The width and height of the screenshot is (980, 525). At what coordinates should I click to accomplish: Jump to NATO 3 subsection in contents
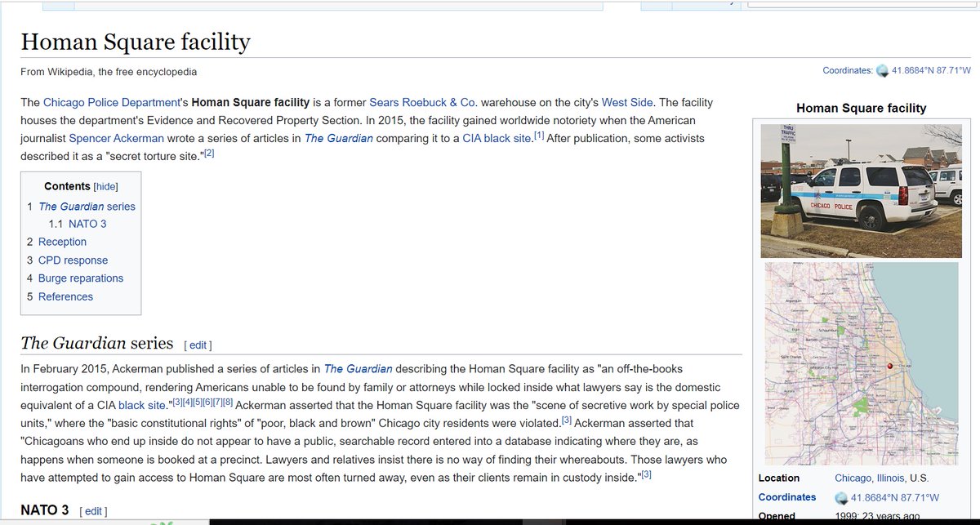87,224
